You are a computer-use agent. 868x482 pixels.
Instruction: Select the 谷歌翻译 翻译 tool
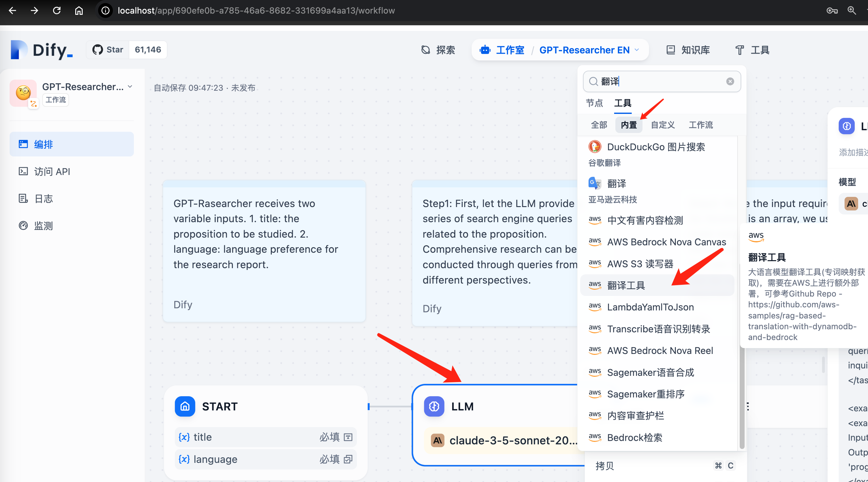point(616,183)
